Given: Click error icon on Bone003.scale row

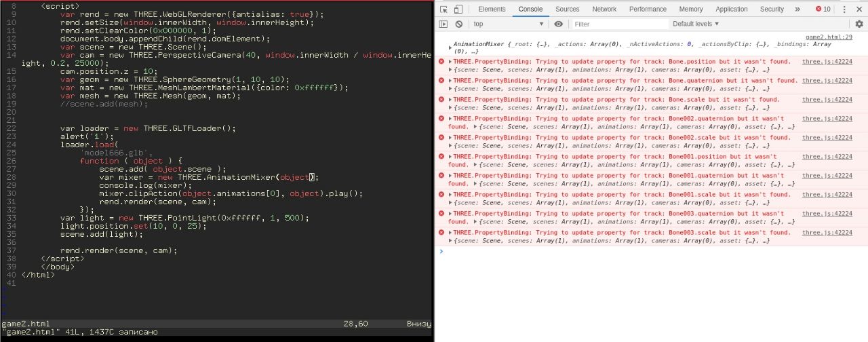Looking at the screenshot, I should tap(441, 233).
